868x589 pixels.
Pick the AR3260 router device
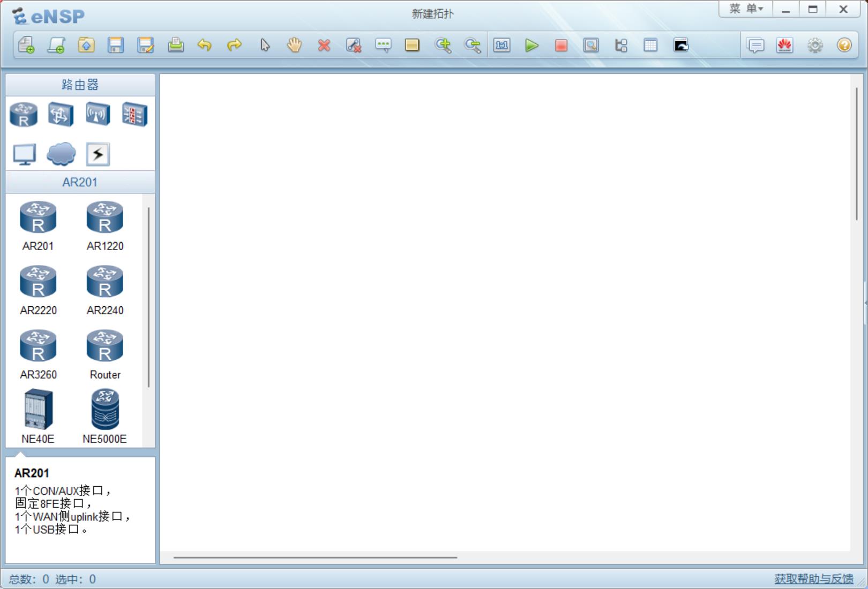click(x=38, y=354)
